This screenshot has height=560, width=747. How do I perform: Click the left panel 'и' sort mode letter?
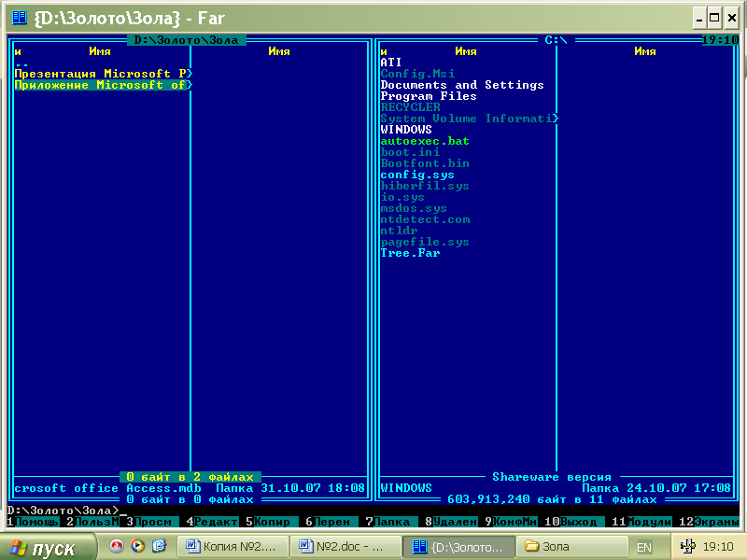coord(18,51)
